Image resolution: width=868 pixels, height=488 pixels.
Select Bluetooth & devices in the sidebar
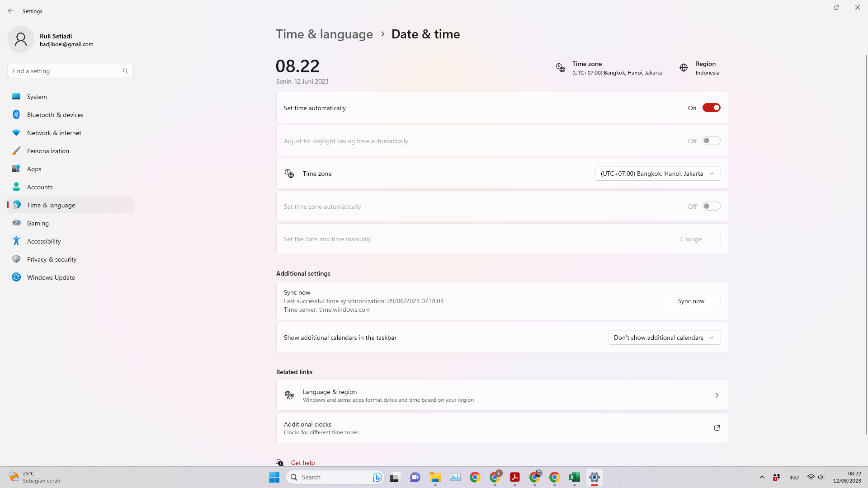tap(55, 114)
